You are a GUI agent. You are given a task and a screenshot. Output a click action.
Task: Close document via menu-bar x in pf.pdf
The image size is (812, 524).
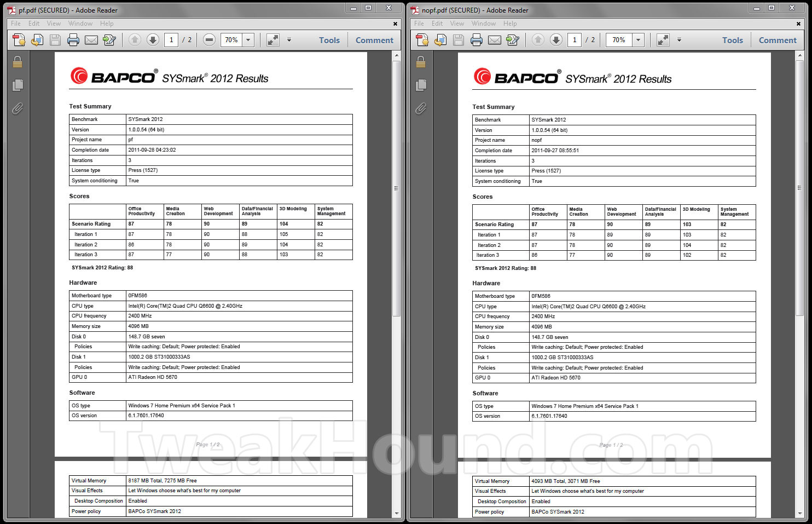395,24
